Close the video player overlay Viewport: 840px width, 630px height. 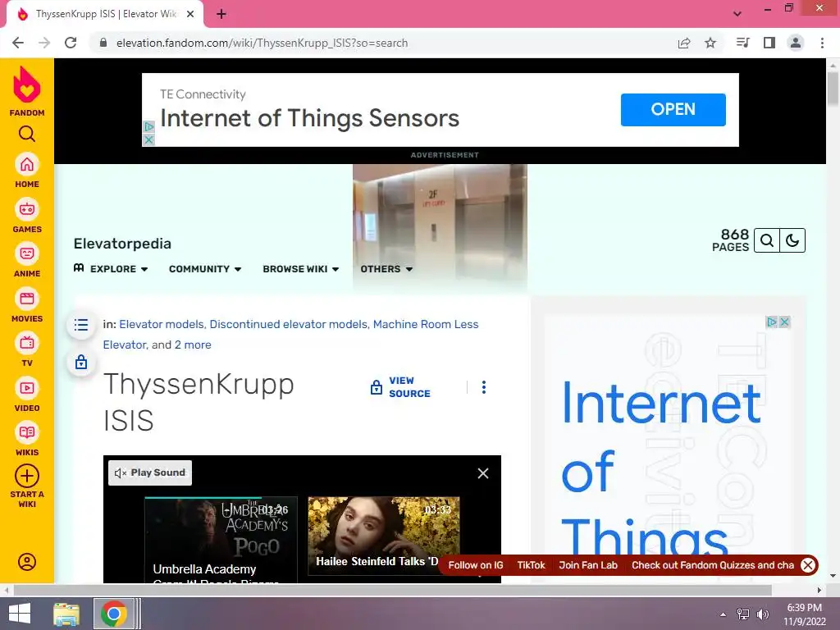pos(483,473)
